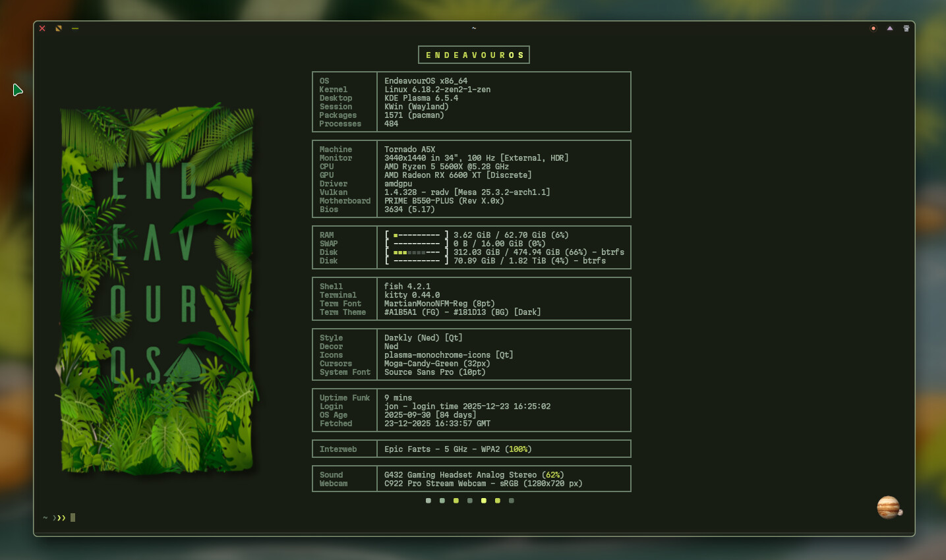This screenshot has width=946, height=560.
Task: Minimize the terminal using the yellow dash icon
Action: click(75, 28)
